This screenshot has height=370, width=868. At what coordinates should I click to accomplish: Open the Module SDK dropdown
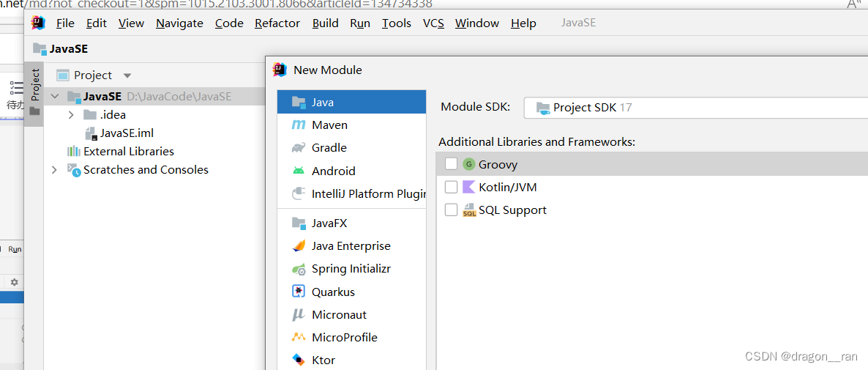coord(696,108)
